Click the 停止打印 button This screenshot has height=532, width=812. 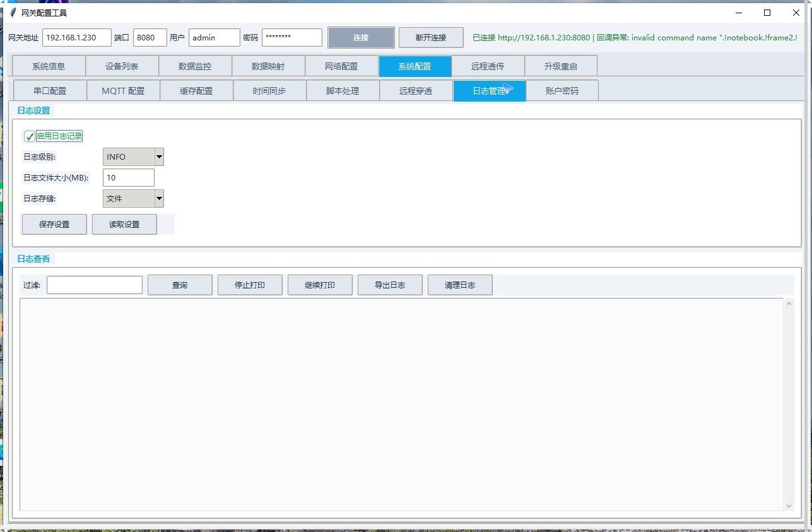(x=250, y=285)
